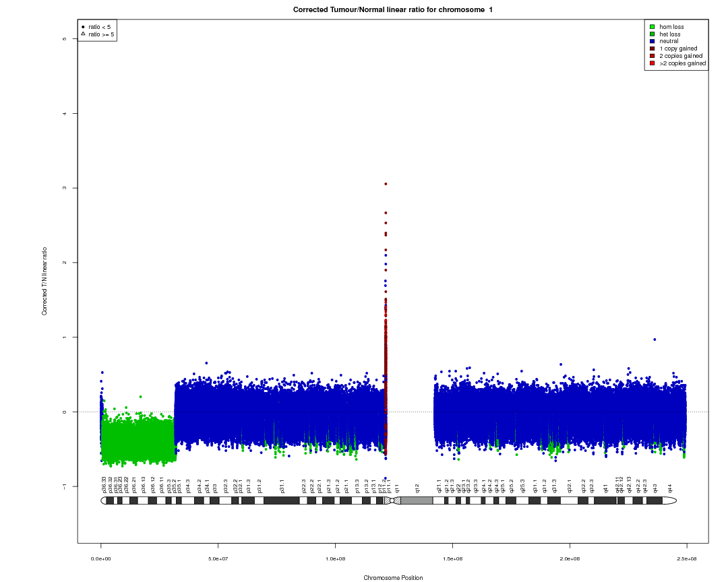
Task: Click the y-axis tick label 5
Action: point(64,39)
